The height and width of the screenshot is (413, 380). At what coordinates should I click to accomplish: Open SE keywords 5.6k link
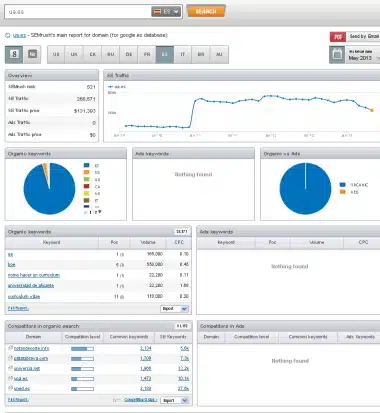pyautogui.click(x=185, y=348)
